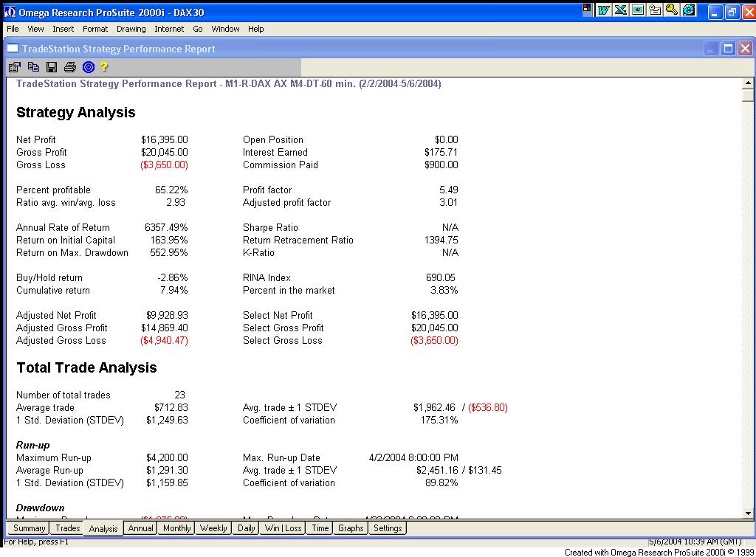Click the copy icon in report toolbar

coord(33,67)
